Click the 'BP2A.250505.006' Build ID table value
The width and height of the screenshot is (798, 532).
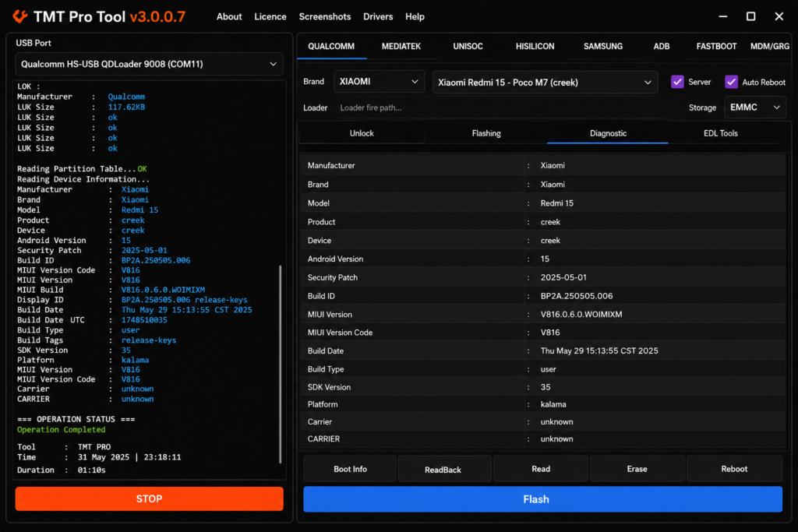click(577, 296)
